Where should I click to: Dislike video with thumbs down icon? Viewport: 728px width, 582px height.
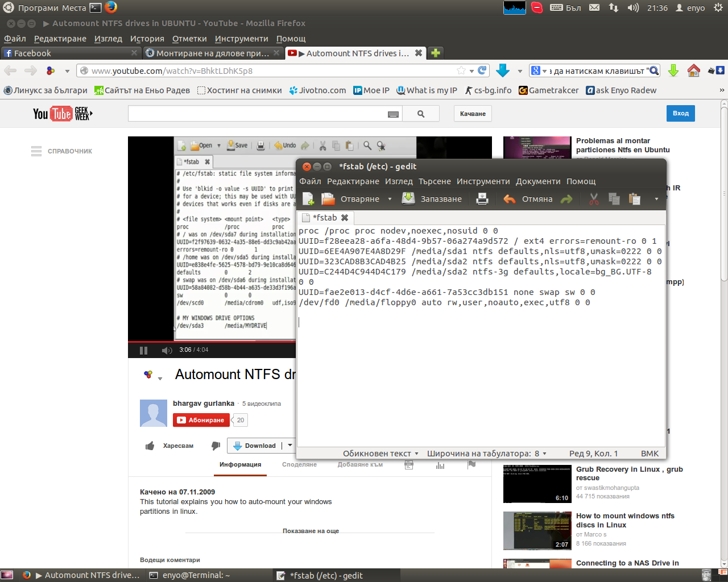(216, 446)
